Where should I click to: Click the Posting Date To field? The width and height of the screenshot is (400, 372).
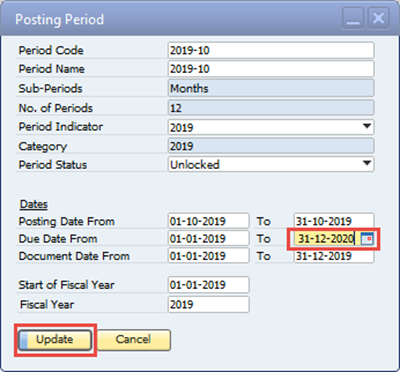(334, 221)
